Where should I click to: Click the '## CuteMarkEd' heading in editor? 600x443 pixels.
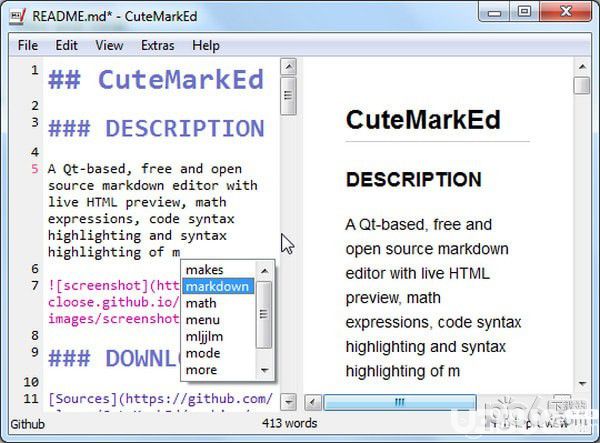(156, 80)
